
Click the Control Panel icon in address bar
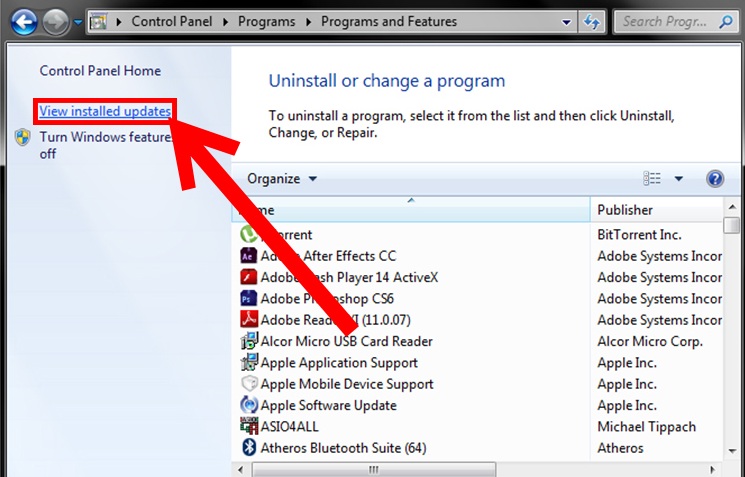[98, 22]
